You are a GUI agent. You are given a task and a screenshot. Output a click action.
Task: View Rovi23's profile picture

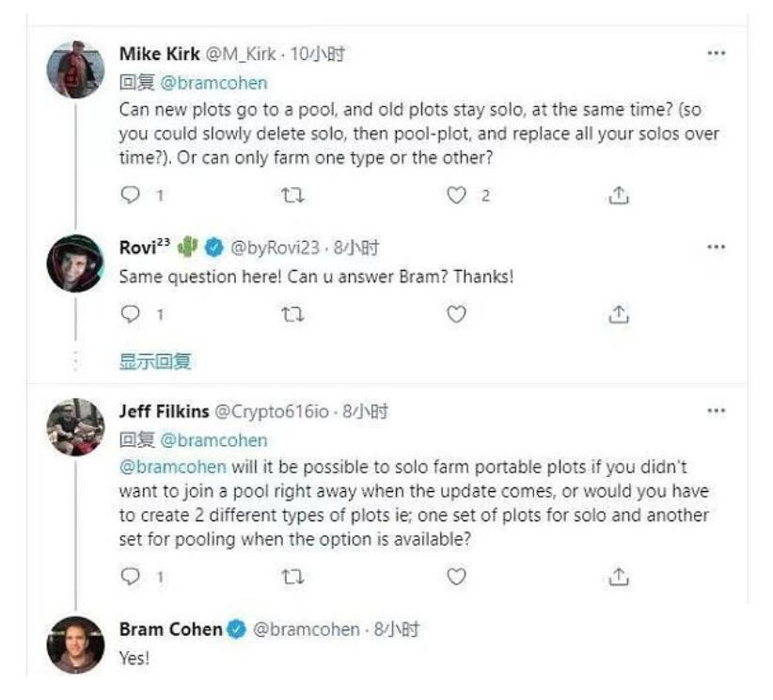point(75,263)
